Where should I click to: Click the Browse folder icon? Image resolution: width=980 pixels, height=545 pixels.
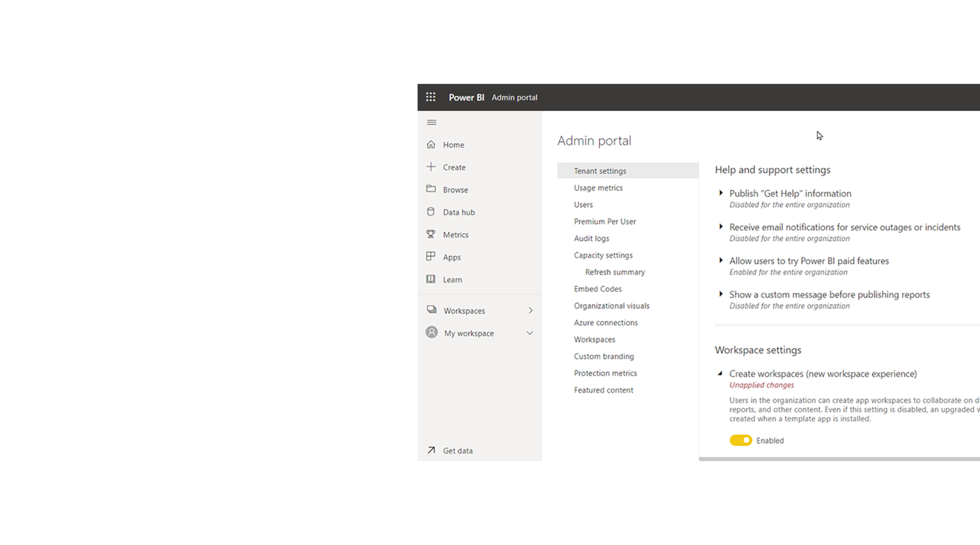[x=431, y=189]
